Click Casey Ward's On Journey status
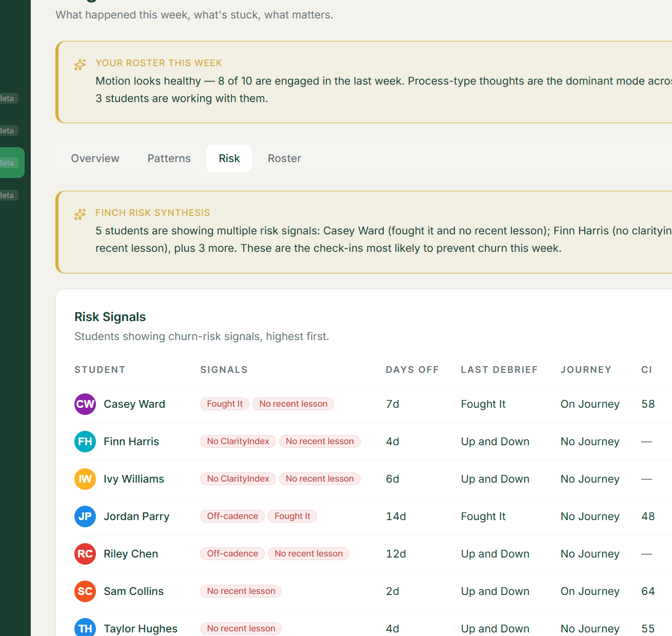 click(x=590, y=404)
